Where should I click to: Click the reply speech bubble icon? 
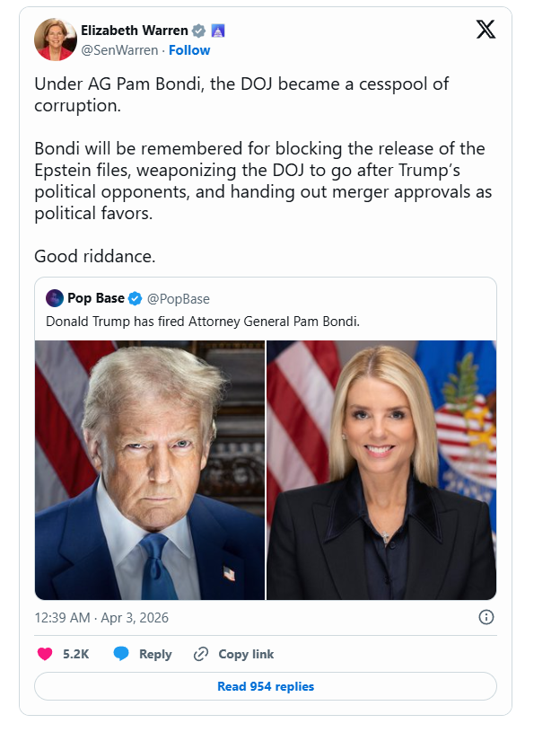point(121,654)
